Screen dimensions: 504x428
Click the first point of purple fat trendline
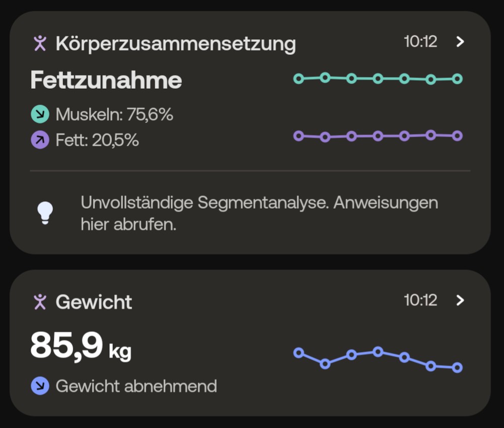coord(298,136)
